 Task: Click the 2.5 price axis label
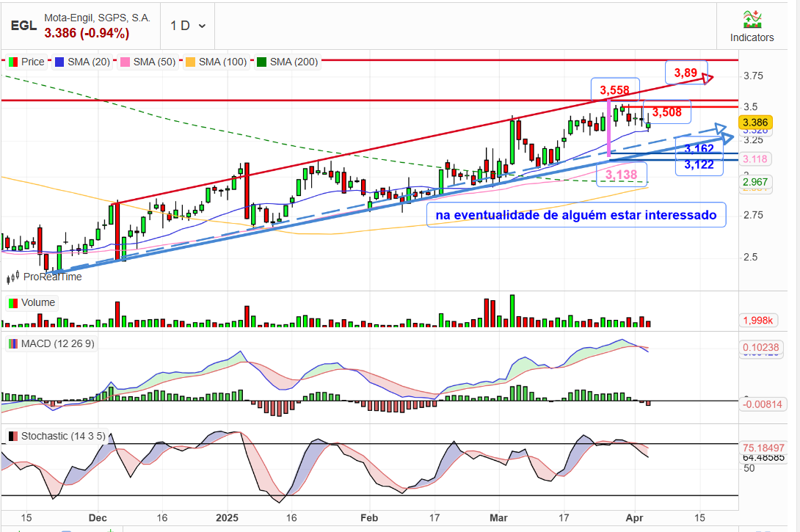tap(751, 257)
